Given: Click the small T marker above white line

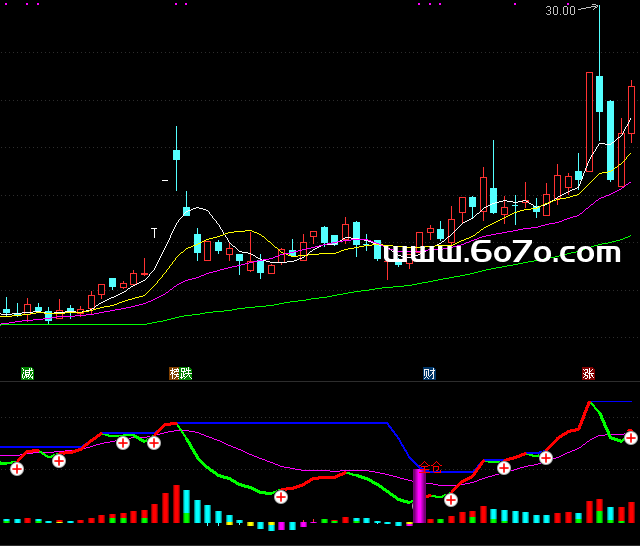Looking at the screenshot, I should pos(155,232).
